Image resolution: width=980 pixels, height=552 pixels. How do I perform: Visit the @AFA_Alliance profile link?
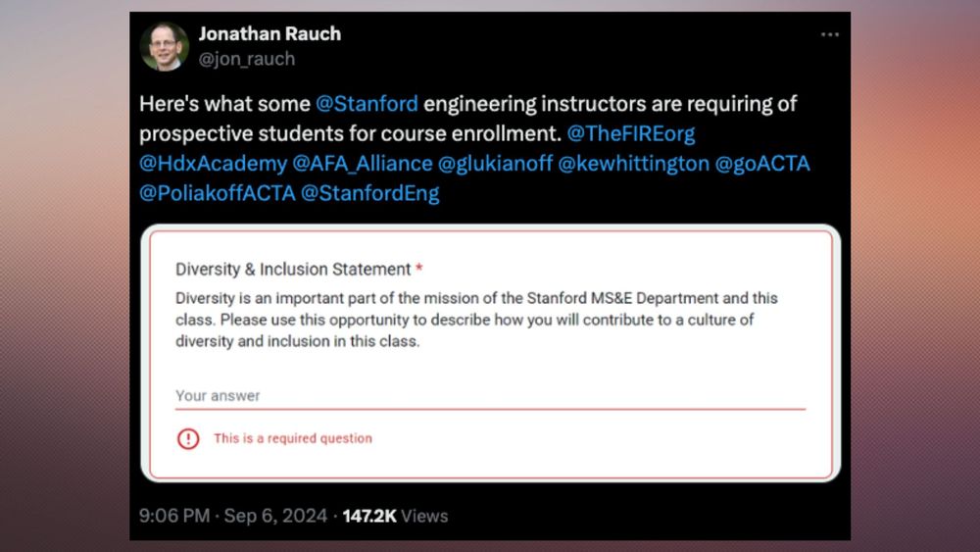pyautogui.click(x=363, y=164)
